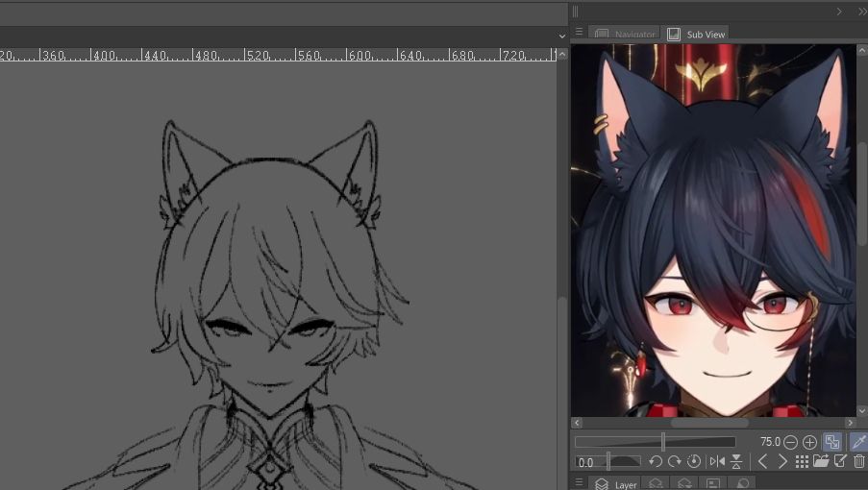Select the Sub View tab
This screenshot has height=490, width=868.
[x=695, y=34]
